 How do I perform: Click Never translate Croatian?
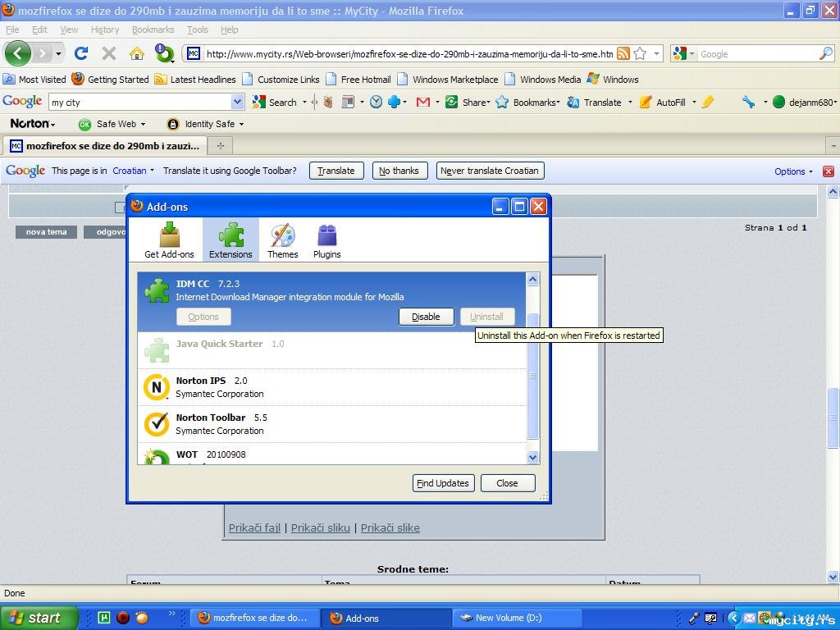(x=490, y=171)
